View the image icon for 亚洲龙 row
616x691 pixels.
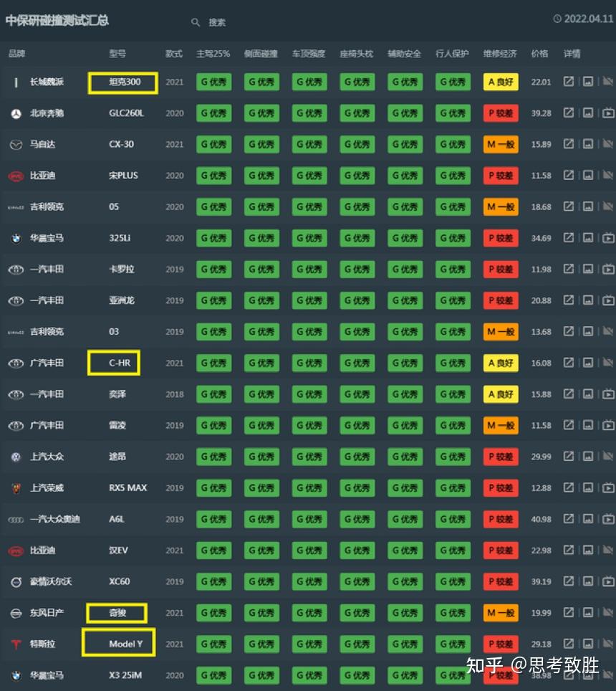(588, 300)
